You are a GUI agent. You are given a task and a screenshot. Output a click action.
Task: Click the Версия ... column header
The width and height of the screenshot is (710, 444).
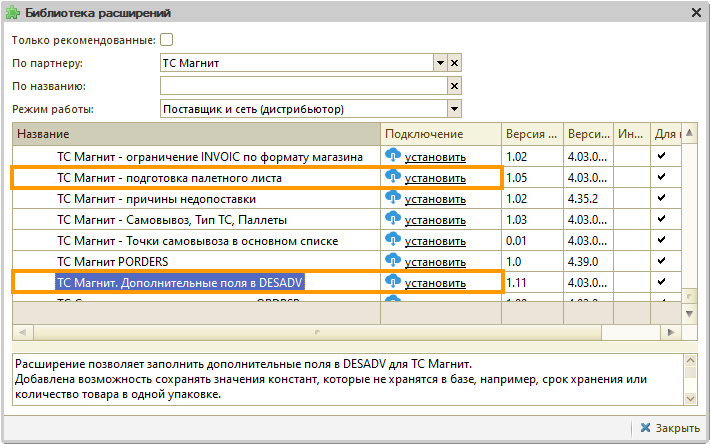pos(532,134)
